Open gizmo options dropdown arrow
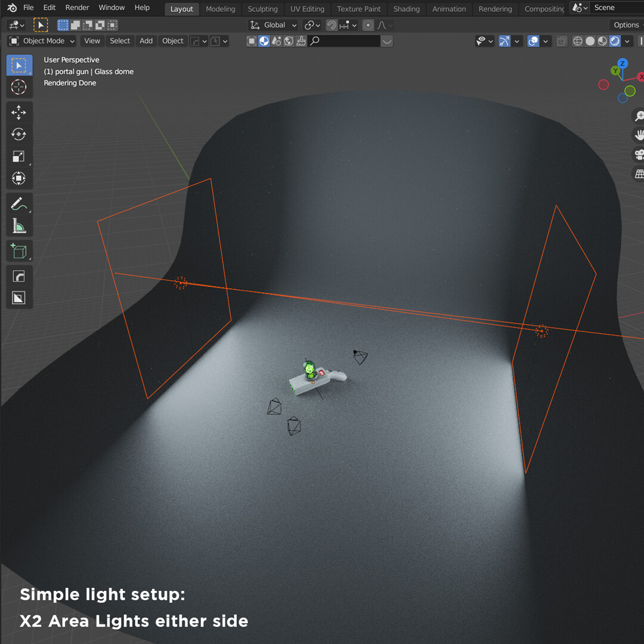This screenshot has height=644, width=644. pyautogui.click(x=516, y=41)
